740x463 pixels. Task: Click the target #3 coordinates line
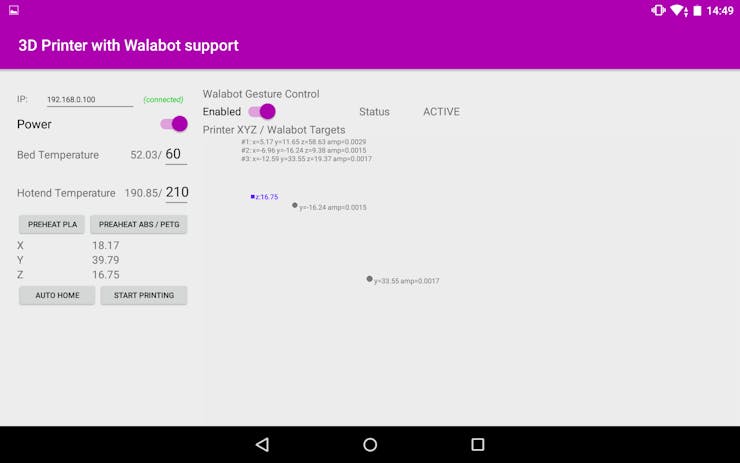[x=306, y=159]
